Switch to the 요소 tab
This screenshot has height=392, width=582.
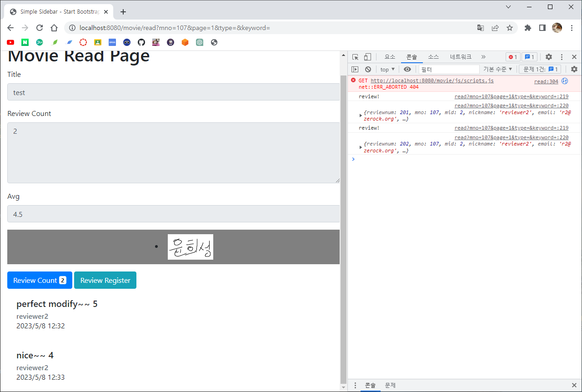(390, 57)
